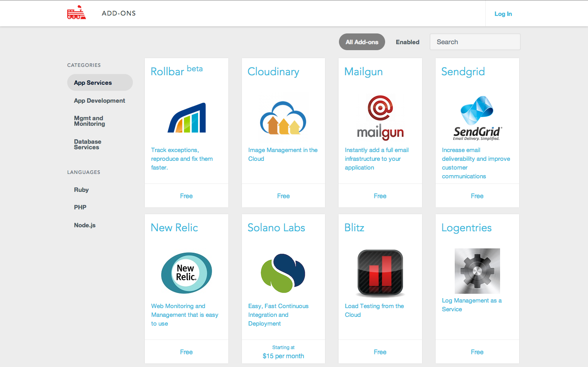This screenshot has height=367, width=588.
Task: Open the Solano Labs title link
Action: [276, 228]
